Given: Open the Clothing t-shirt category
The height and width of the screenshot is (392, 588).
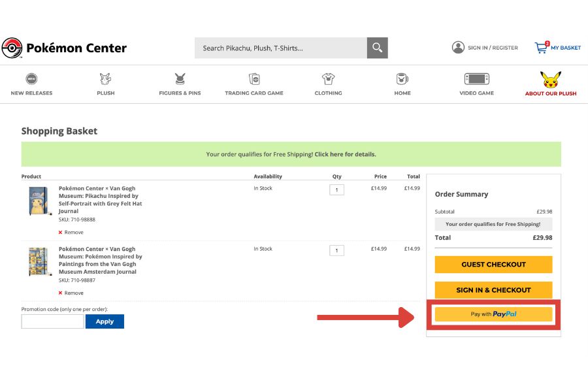Looking at the screenshot, I should coord(328,79).
